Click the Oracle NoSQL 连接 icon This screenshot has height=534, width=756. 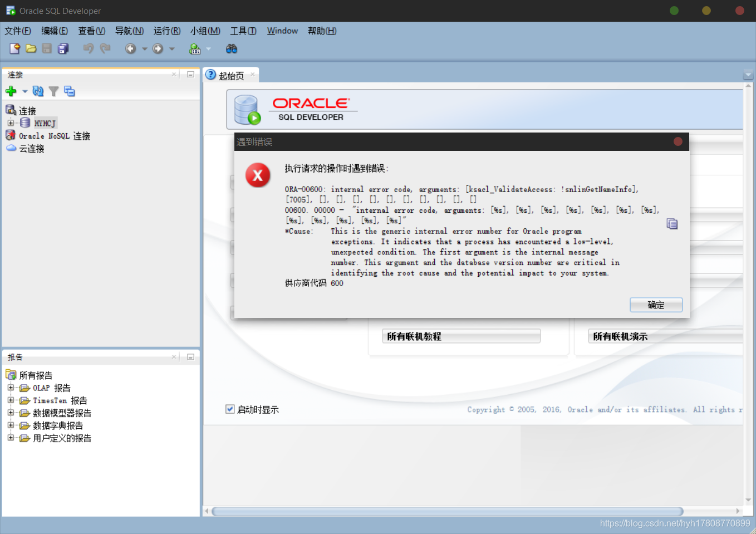coord(11,135)
